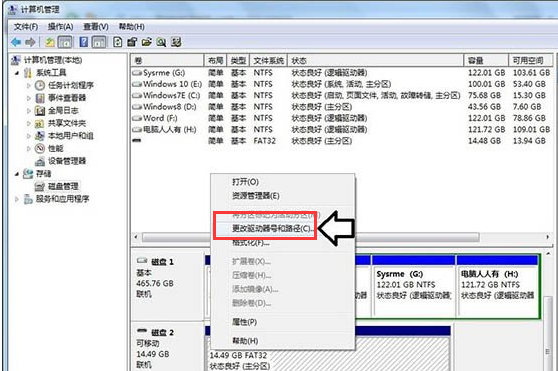The width and height of the screenshot is (558, 371).
Task: Select the 设备管理器 icon in the tree
Action: 40,161
